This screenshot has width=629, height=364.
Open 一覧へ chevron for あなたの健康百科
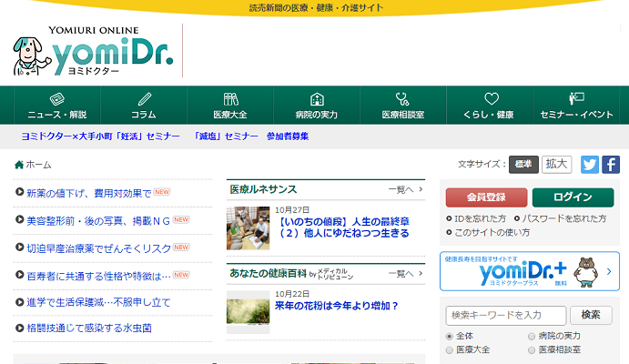pos(421,273)
